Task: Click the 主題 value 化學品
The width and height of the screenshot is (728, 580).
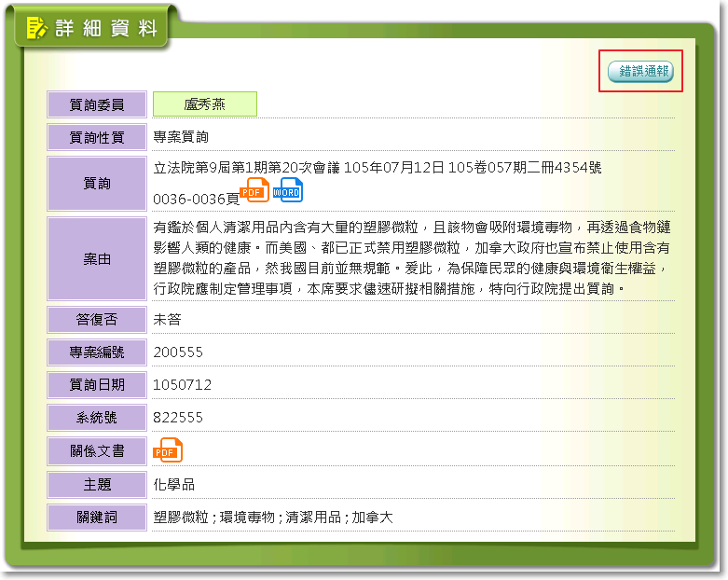Action: tap(174, 484)
